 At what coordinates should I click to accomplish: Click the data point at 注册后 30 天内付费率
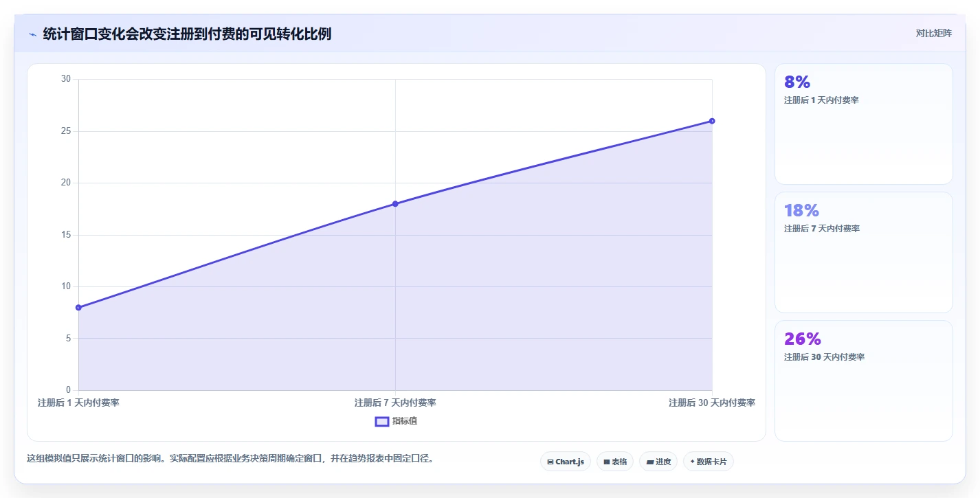coord(712,121)
